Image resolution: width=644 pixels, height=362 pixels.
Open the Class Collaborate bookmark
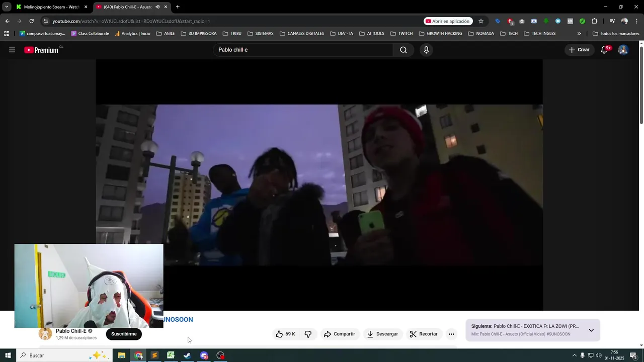tap(90, 34)
